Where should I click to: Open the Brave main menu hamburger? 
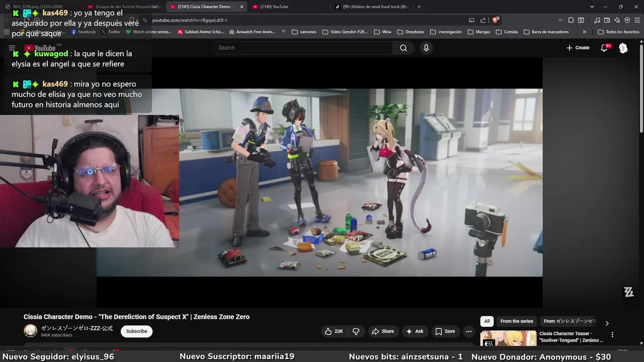(x=636, y=20)
